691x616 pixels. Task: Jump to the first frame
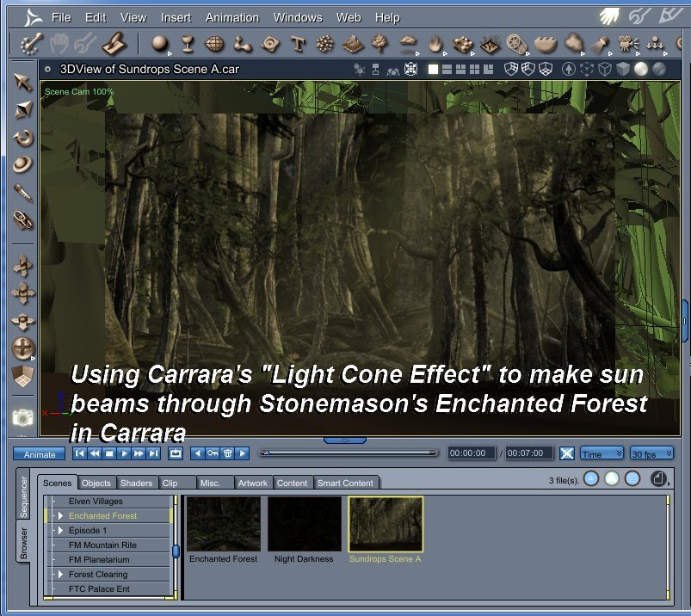click(x=80, y=453)
